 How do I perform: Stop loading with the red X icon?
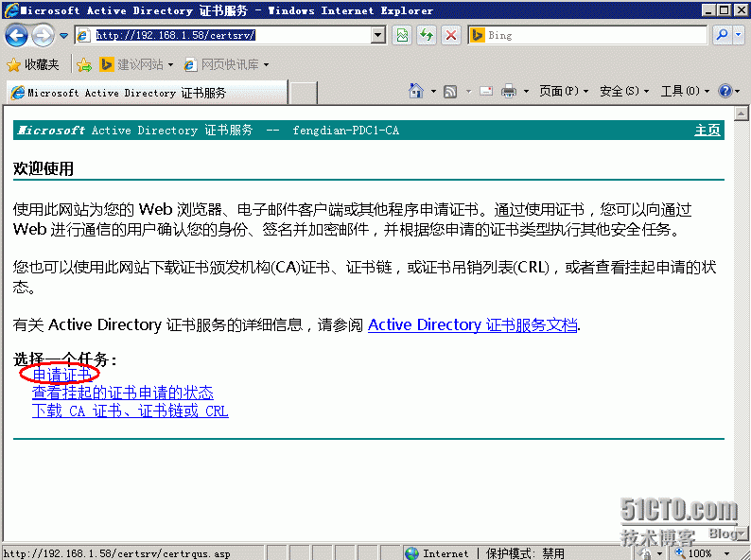[451, 35]
